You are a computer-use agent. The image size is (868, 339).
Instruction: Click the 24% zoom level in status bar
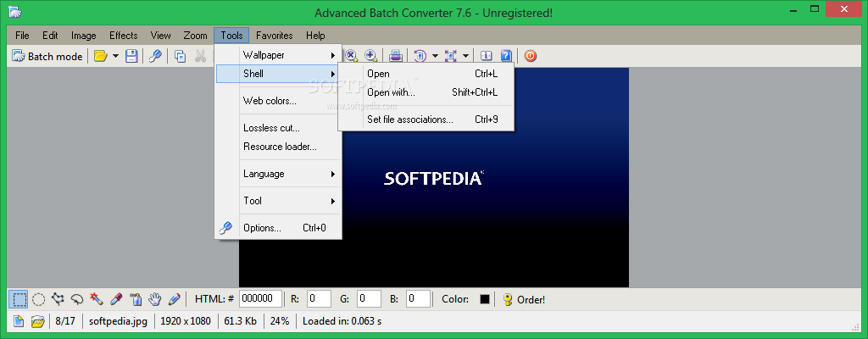[x=280, y=321]
